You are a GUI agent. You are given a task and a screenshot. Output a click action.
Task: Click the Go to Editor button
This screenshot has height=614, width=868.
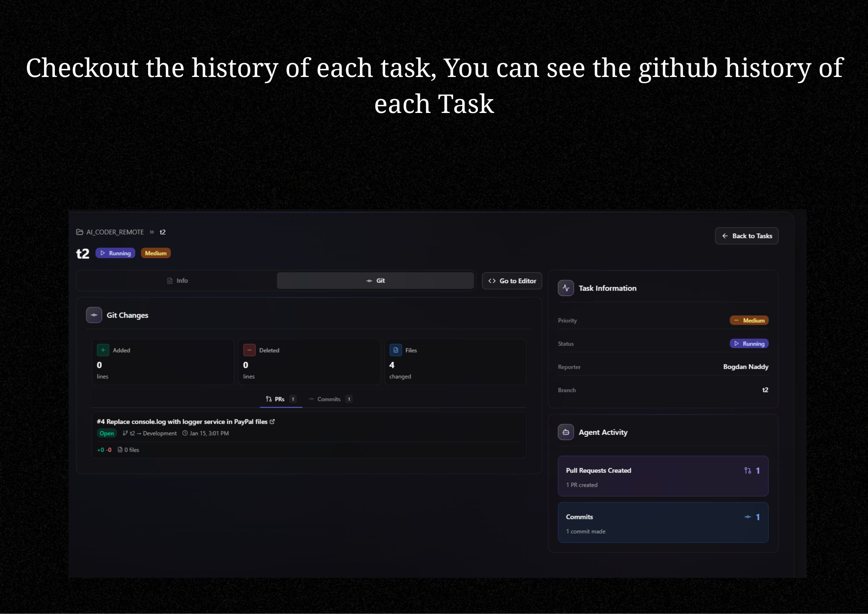(x=512, y=281)
